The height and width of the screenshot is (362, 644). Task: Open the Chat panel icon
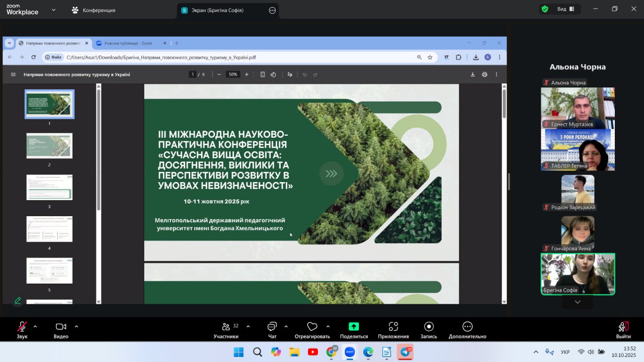(x=272, y=327)
